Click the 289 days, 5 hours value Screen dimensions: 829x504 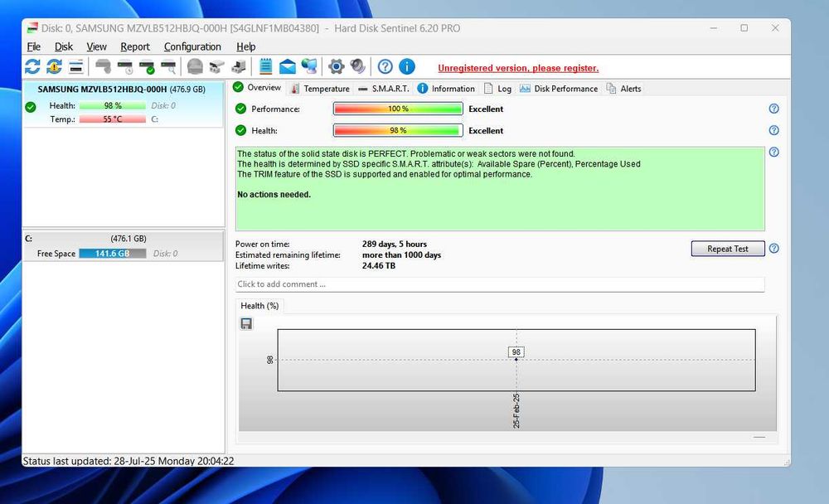[395, 244]
